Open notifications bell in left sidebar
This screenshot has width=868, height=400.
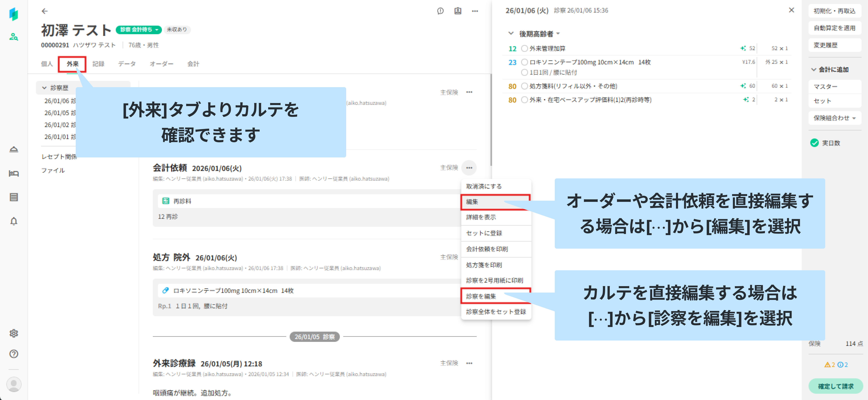(x=14, y=221)
